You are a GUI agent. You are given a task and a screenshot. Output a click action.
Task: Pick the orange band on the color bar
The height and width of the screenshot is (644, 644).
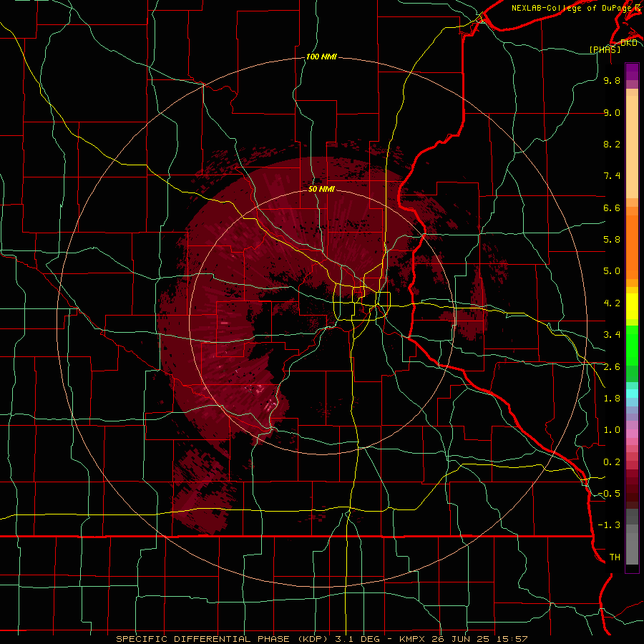click(x=632, y=248)
